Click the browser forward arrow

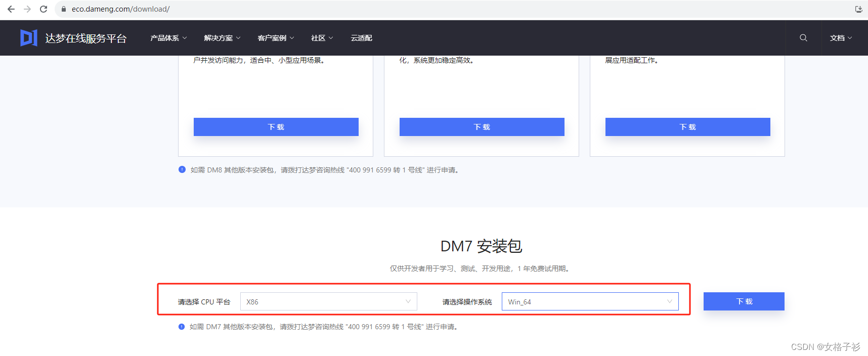tap(27, 9)
